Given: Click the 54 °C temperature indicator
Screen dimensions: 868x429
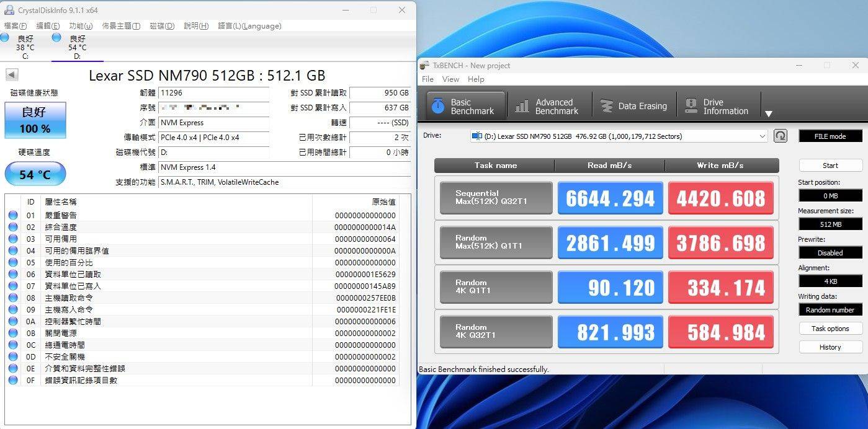Looking at the screenshot, I should pos(35,174).
